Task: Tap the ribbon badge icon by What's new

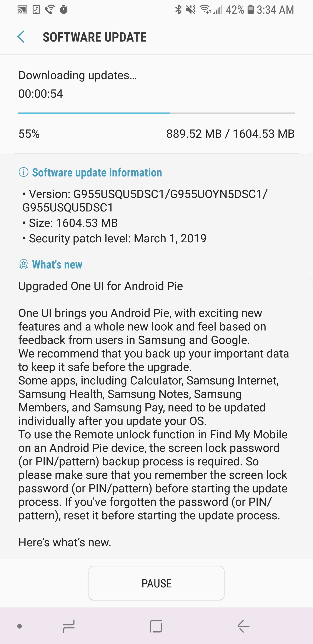Action: click(x=23, y=264)
